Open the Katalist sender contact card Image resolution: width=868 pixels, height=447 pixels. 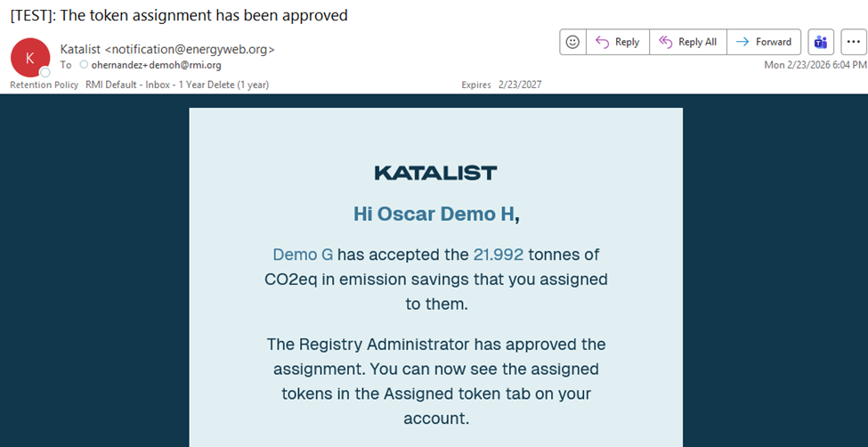click(167, 49)
